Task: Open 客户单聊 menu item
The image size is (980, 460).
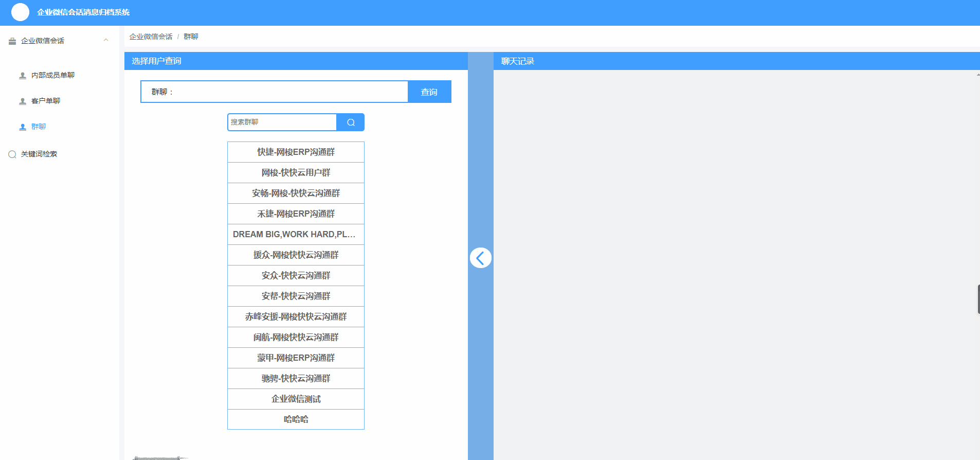Action: (46, 101)
